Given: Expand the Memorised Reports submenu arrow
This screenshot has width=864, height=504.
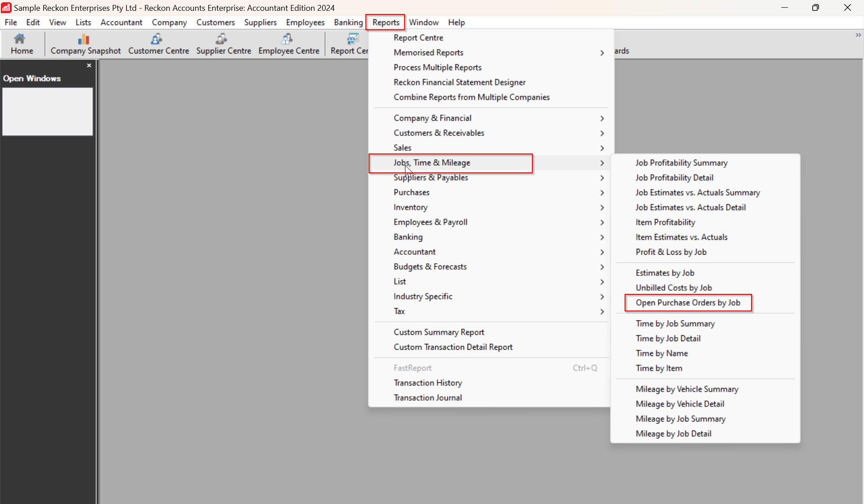Looking at the screenshot, I should [602, 53].
